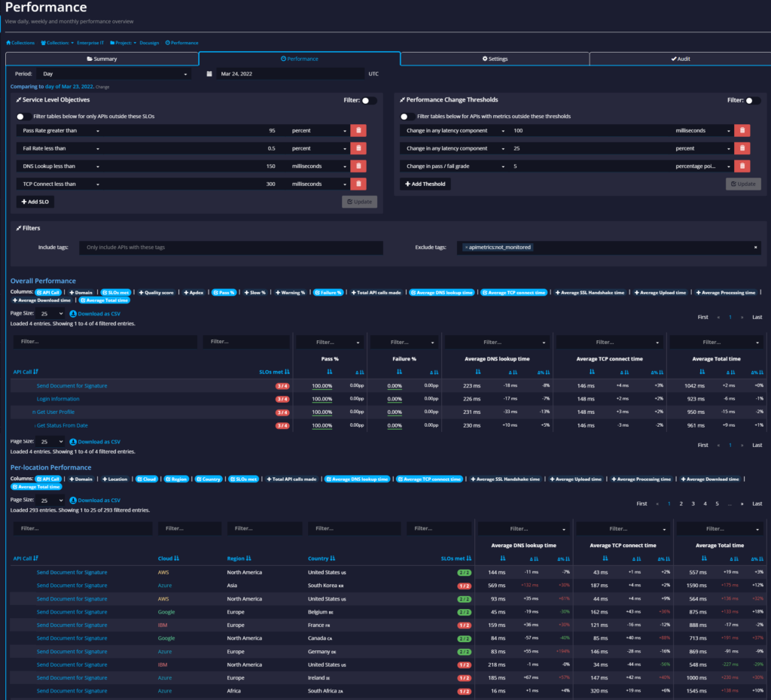Delete the Pass Rate greater than SLO
Image resolution: width=771 pixels, height=700 pixels.
[x=358, y=130]
